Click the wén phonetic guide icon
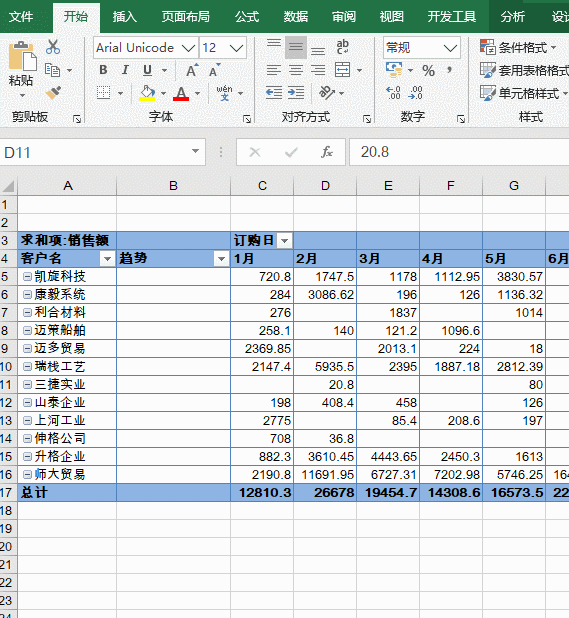Screen dimensions: 569x618 pyautogui.click(x=224, y=93)
